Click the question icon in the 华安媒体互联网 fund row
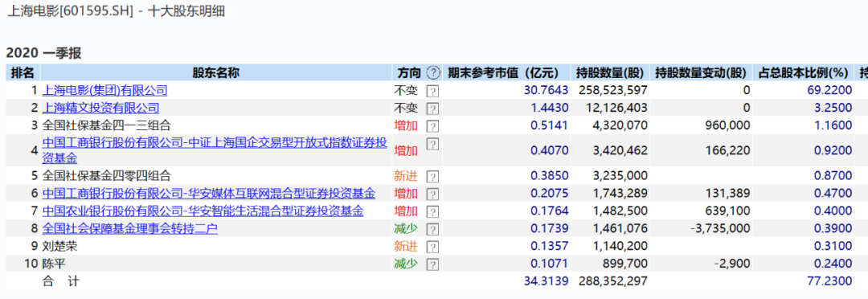Viewport: 868px width, 299px height. (432, 195)
